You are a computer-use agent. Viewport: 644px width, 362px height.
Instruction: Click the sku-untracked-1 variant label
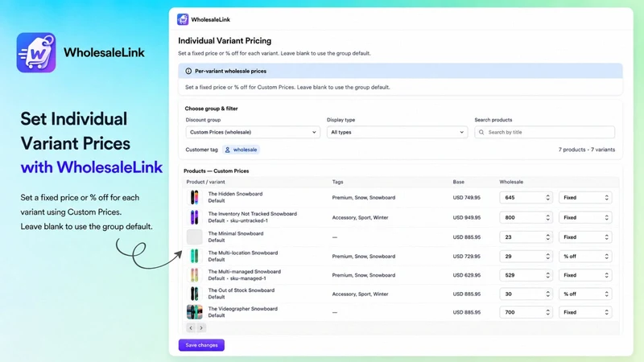click(249, 220)
